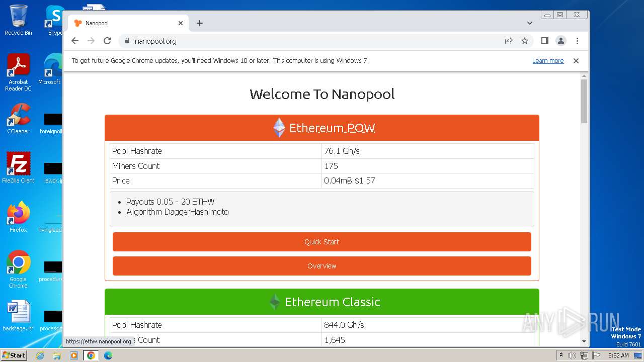The image size is (644, 362).
Task: Focus the nanopool.org address bar
Action: point(312,41)
